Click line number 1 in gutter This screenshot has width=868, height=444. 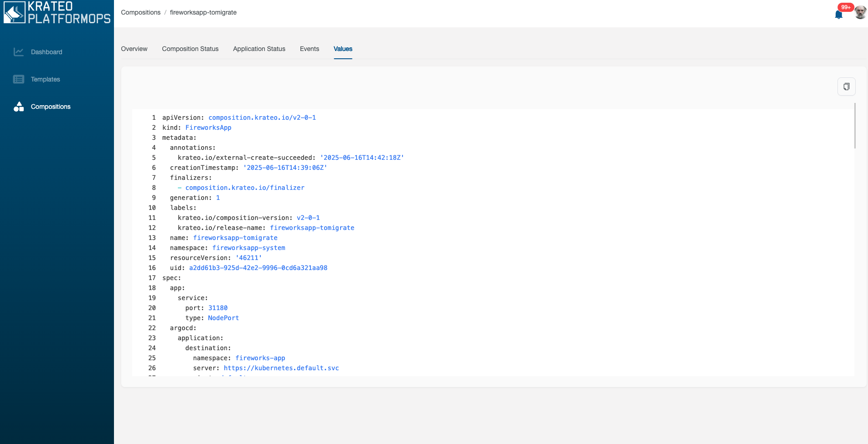(154, 117)
